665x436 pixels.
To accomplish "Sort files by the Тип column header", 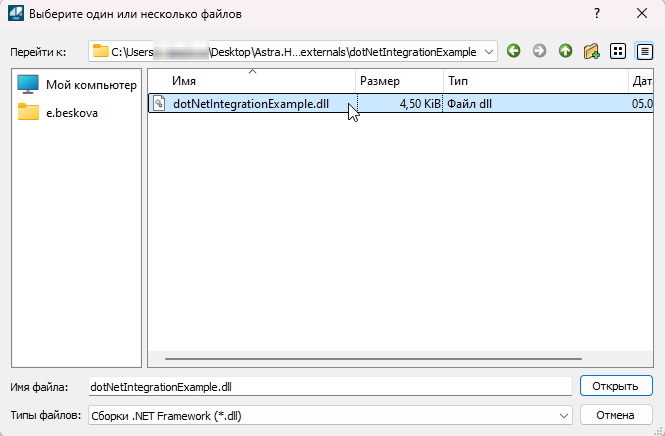I will 534,80.
